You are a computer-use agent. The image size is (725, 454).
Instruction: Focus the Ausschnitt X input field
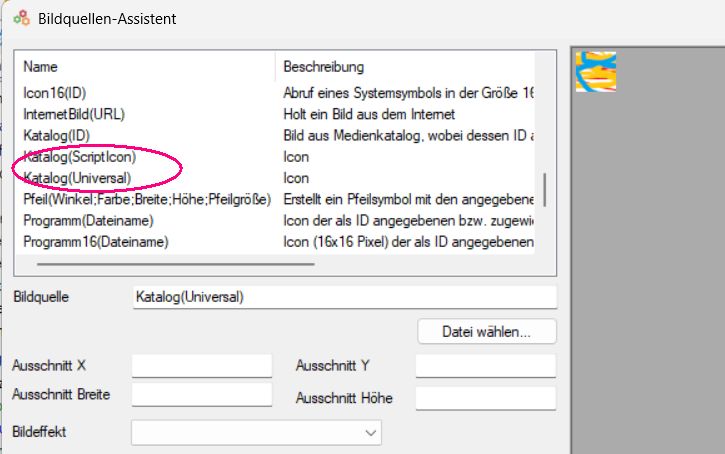click(x=201, y=366)
